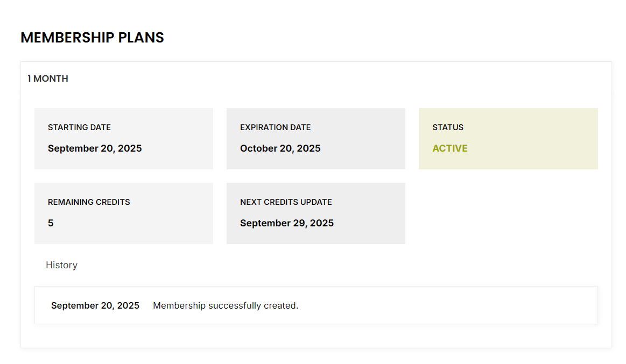Screen dimensions: 626x364
Task: Click the green ACTIVE status text
Action: [449, 148]
